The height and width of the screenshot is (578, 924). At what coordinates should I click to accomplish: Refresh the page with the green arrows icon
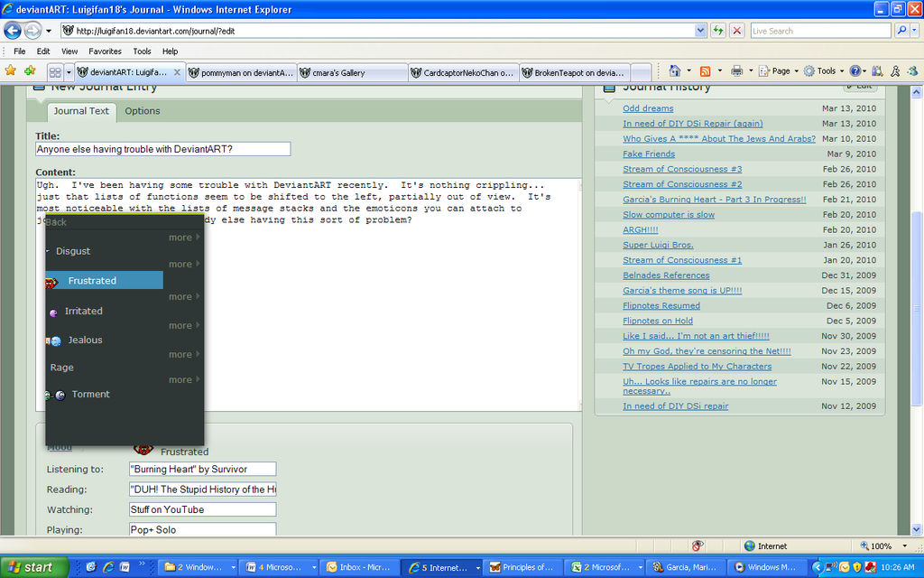(x=717, y=31)
